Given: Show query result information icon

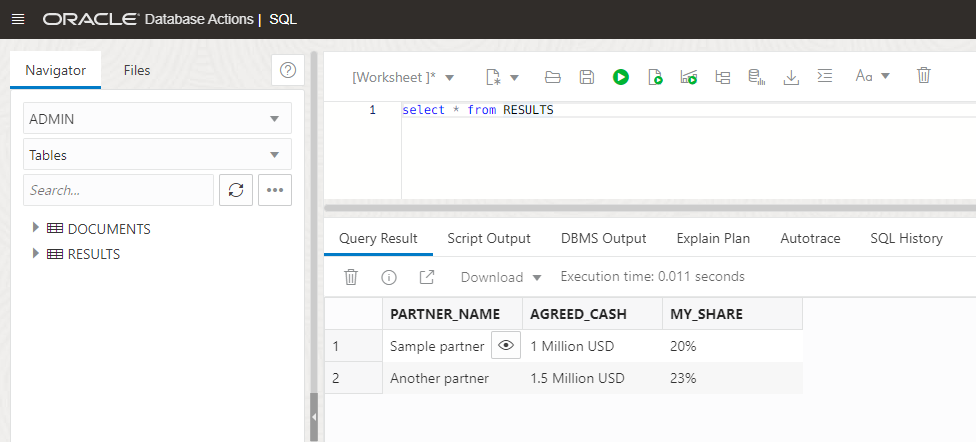Looking at the screenshot, I should coord(389,277).
